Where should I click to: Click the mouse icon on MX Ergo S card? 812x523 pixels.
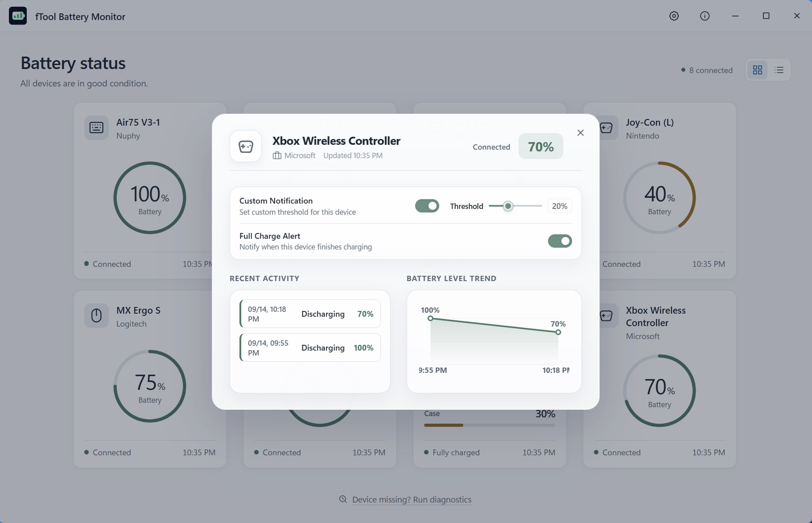96,316
